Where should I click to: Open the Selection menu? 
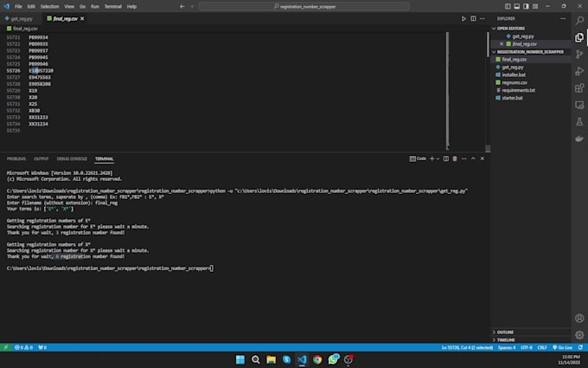(x=49, y=6)
